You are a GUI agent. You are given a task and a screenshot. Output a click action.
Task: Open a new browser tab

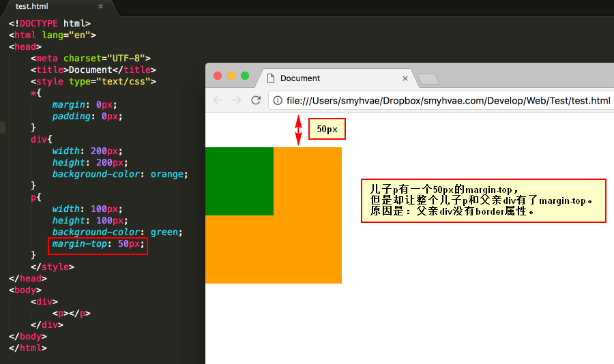coord(428,79)
